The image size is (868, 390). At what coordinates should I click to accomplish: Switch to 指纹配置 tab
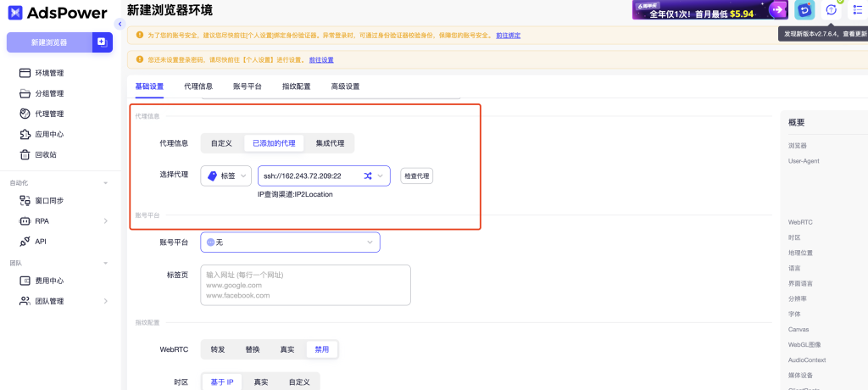coord(296,86)
